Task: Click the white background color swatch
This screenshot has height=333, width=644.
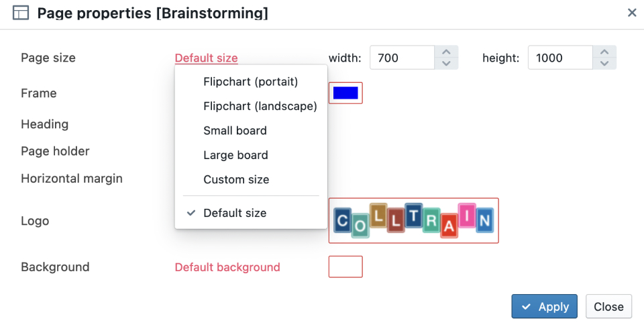Action: tap(345, 267)
